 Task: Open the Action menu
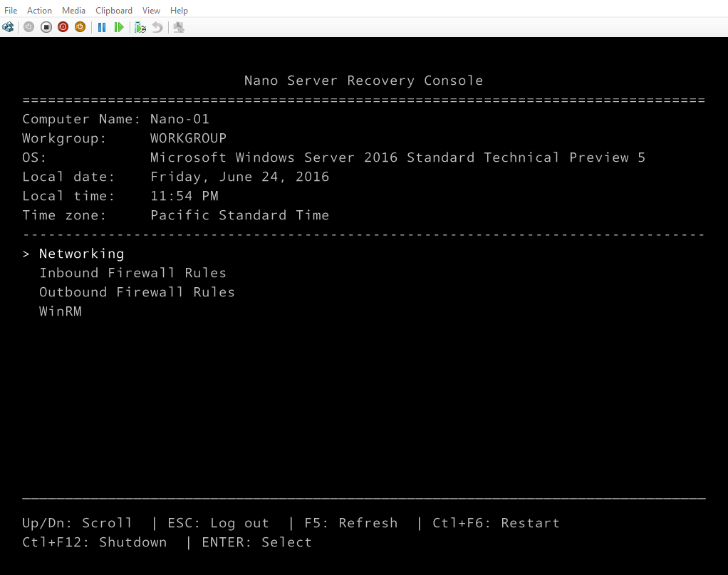click(x=39, y=10)
